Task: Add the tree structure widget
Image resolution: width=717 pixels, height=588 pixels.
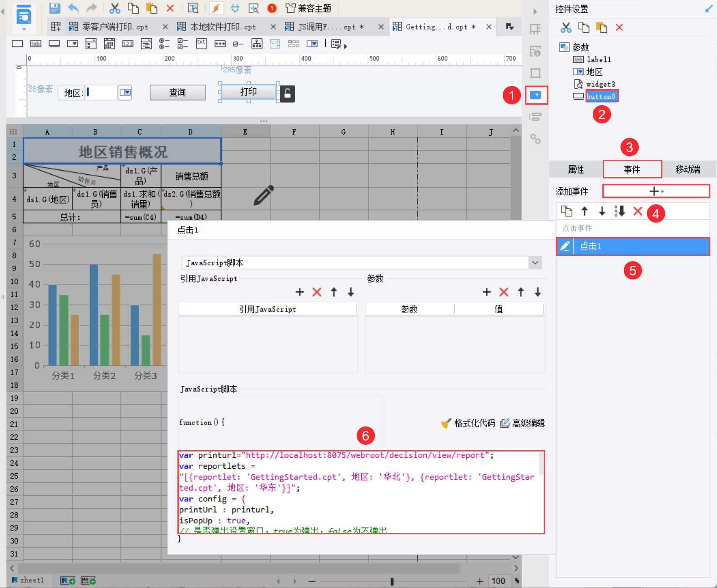Action: coord(257,44)
